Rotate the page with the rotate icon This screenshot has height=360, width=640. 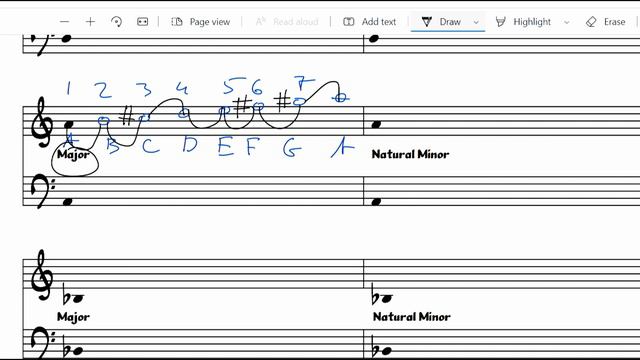click(116, 22)
